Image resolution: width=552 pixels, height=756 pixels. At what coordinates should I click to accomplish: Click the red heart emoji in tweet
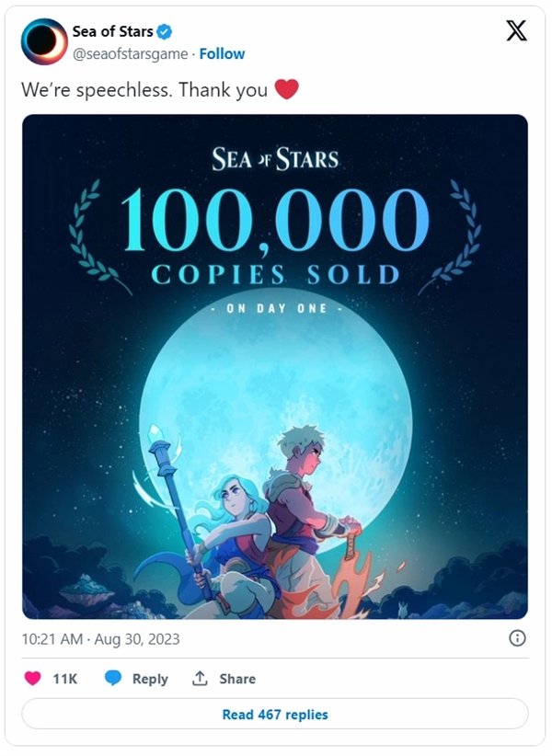(288, 89)
